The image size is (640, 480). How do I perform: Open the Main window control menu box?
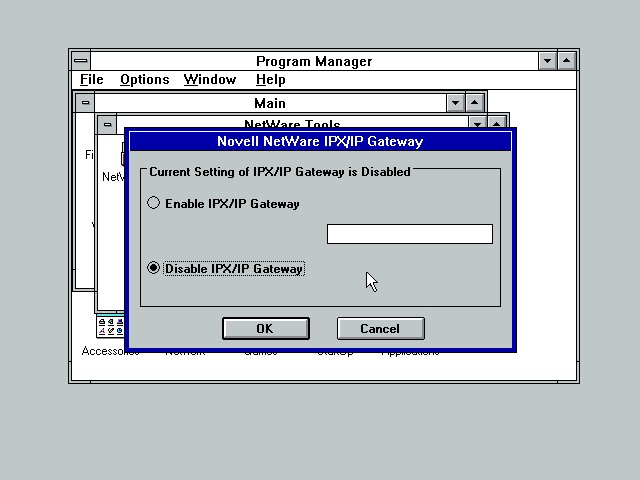coord(85,103)
